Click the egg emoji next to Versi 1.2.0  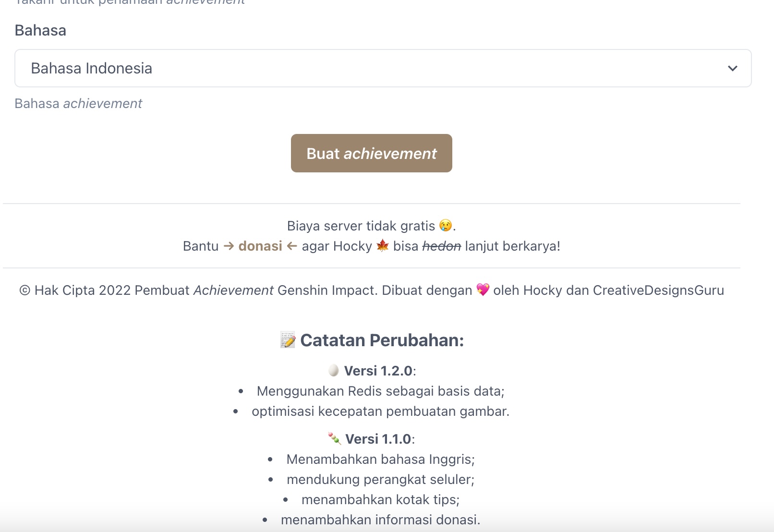click(334, 370)
